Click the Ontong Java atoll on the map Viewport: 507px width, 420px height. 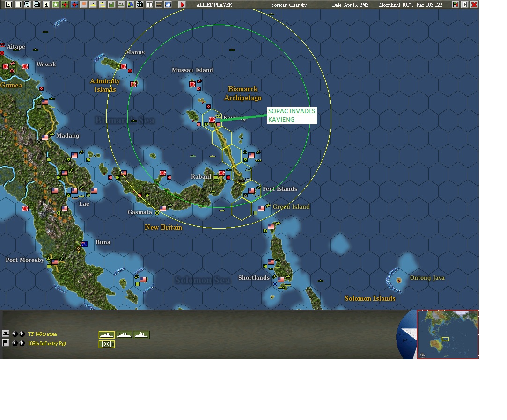coord(399,281)
